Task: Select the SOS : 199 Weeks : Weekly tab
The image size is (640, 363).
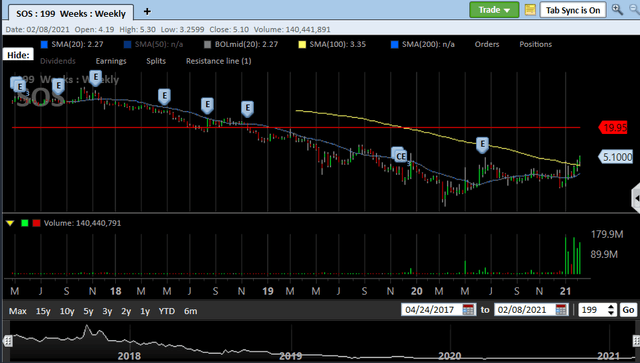Action: click(71, 13)
